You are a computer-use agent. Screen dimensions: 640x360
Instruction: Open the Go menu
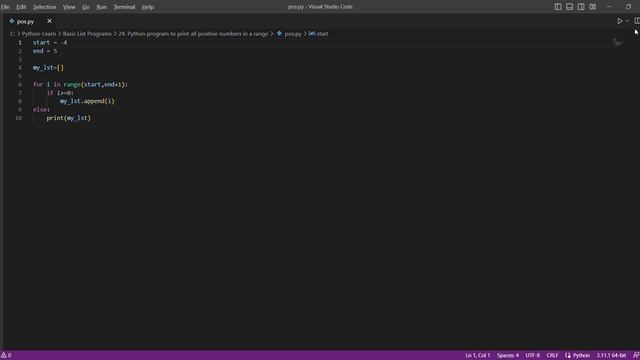(x=86, y=7)
